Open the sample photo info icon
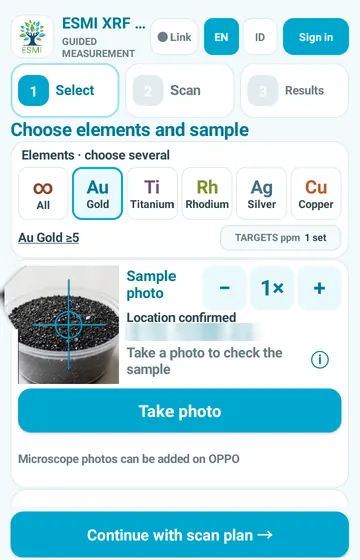 [320, 359]
